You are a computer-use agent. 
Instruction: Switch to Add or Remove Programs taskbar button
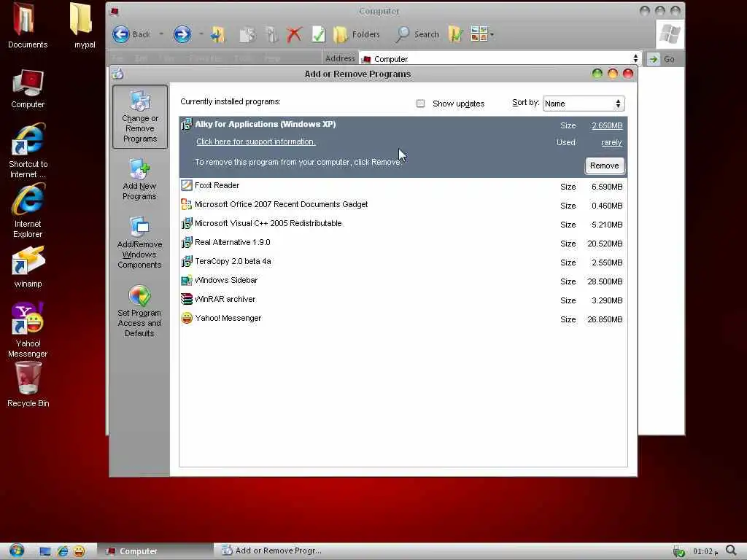[271, 551]
